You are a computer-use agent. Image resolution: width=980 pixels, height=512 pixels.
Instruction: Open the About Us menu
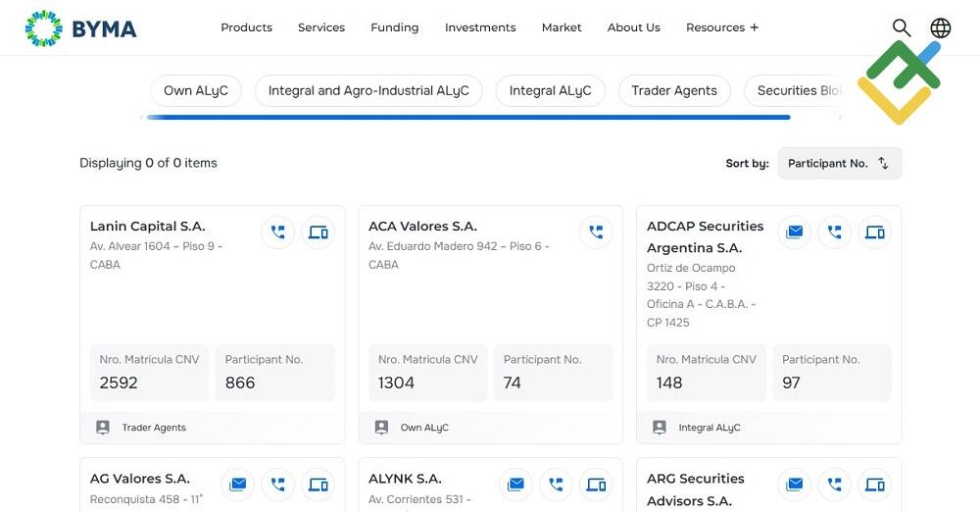634,27
